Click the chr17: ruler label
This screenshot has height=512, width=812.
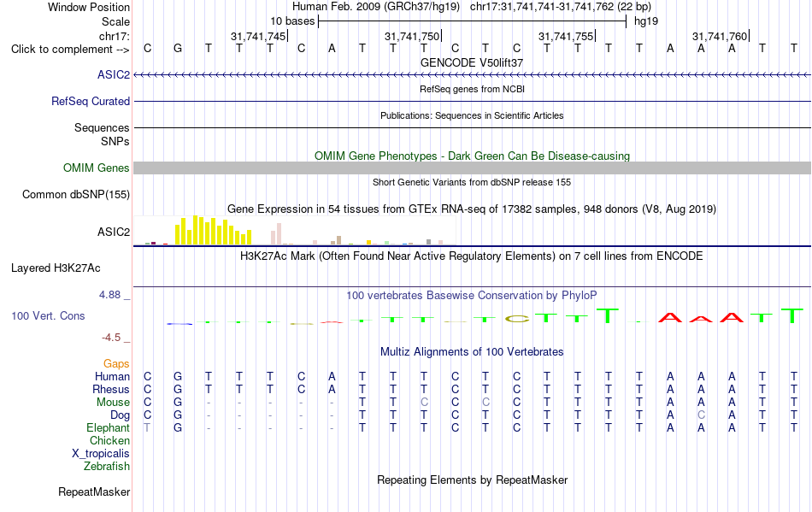(x=115, y=36)
